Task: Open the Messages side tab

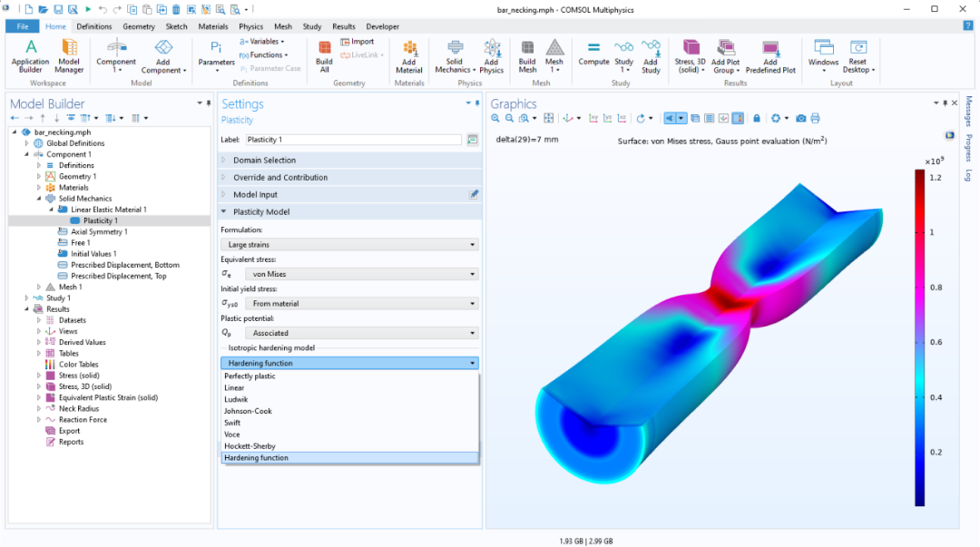Action: pos(969,112)
